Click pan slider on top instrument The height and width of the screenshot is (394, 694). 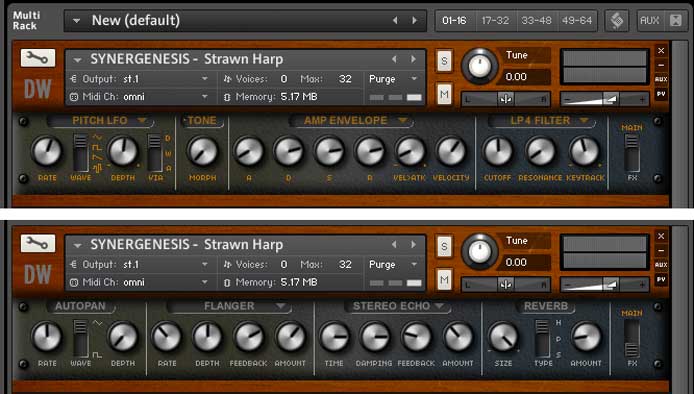point(506,99)
